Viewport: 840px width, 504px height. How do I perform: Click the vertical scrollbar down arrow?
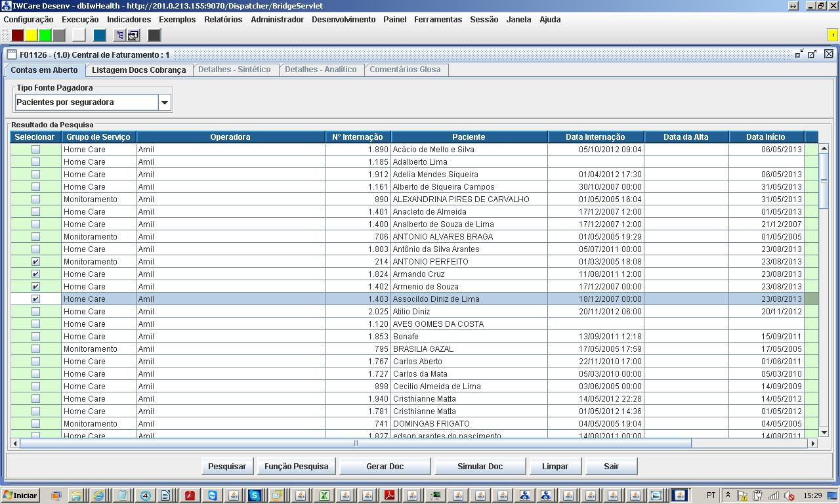click(824, 432)
